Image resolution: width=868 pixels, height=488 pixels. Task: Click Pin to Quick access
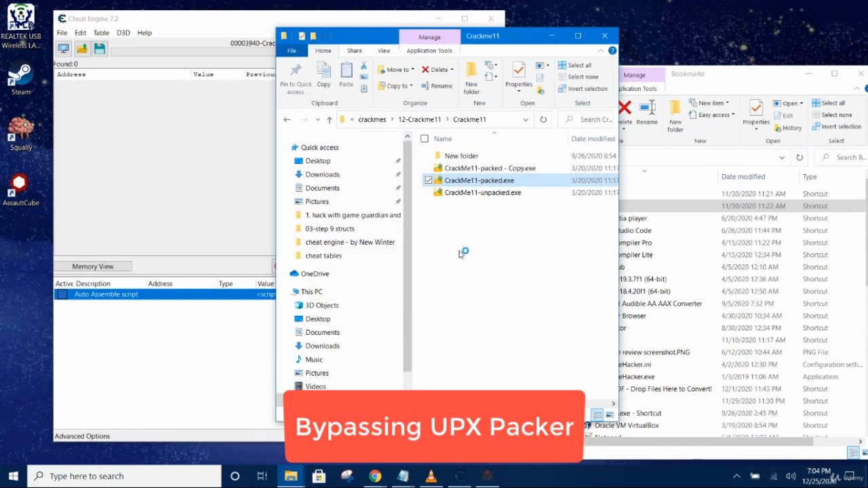coord(296,79)
